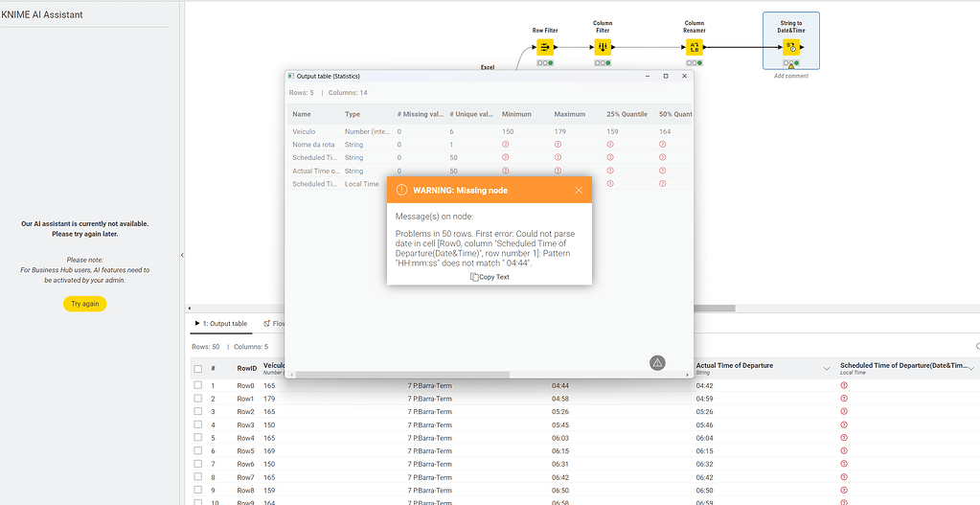Click Scheduled Ti... String row Maximum missing icon
This screenshot has height=505, width=980.
coord(558,157)
